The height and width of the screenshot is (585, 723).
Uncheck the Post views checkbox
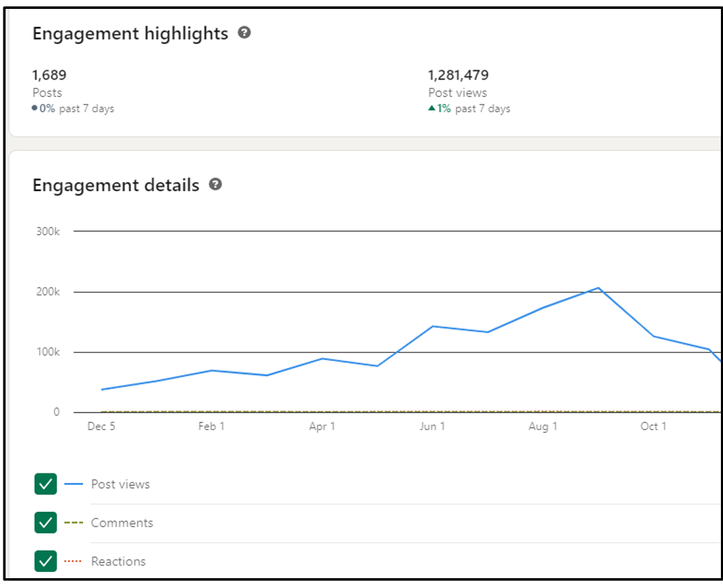tap(45, 484)
